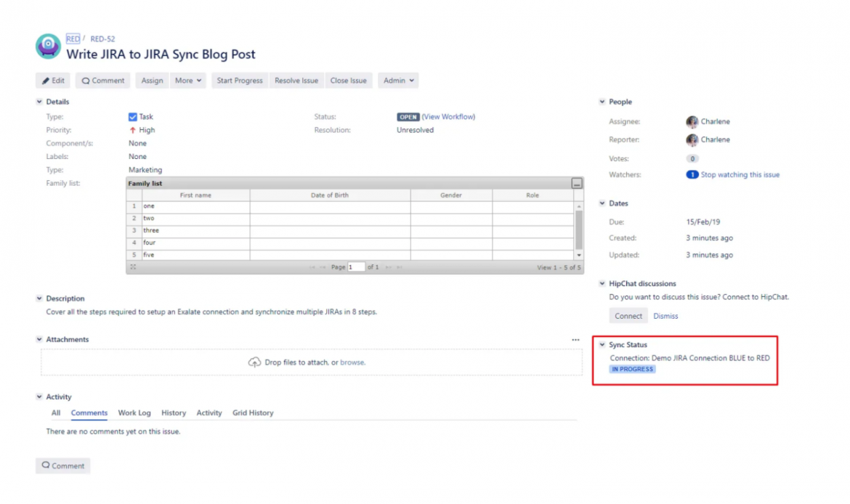This screenshot has width=850, height=504.
Task: Collapse the Sync Status section
Action: pos(602,345)
